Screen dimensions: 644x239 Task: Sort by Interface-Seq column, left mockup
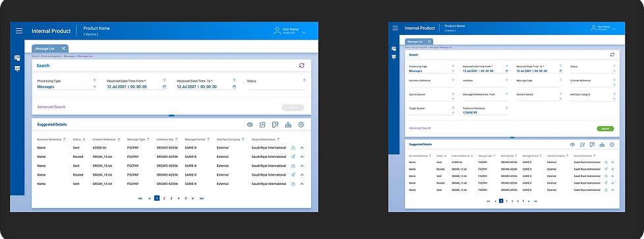pyautogui.click(x=176, y=139)
